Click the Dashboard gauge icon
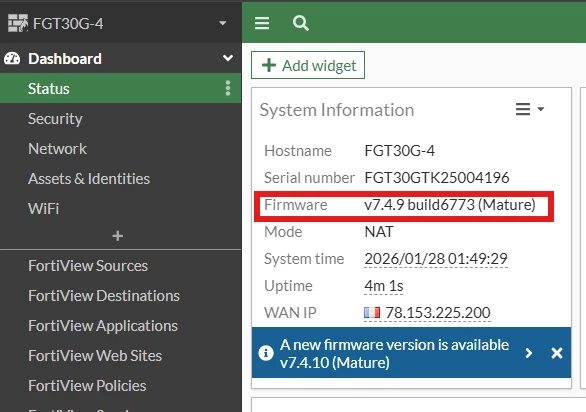 tap(12, 59)
